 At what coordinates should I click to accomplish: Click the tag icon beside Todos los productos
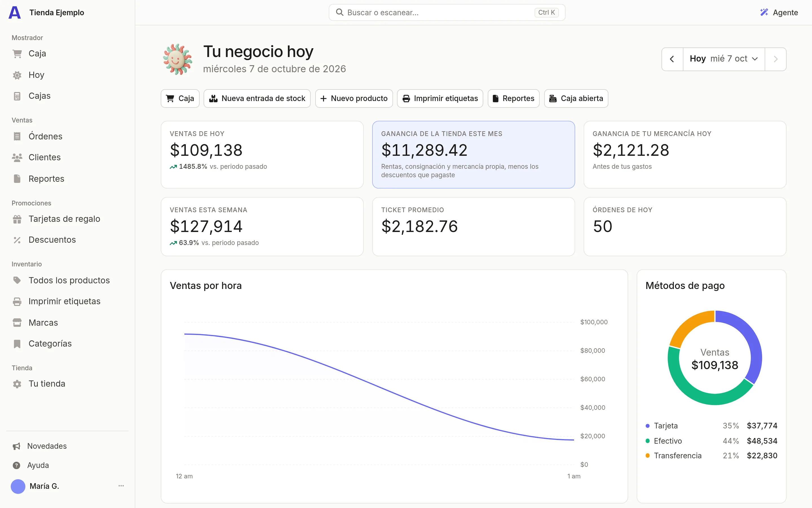[17, 280]
